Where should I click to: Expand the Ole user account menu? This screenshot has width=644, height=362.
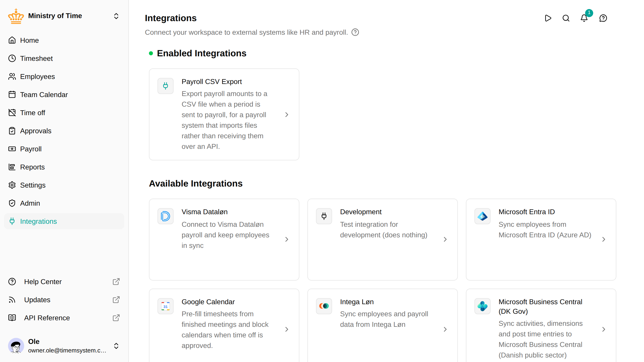point(116,346)
